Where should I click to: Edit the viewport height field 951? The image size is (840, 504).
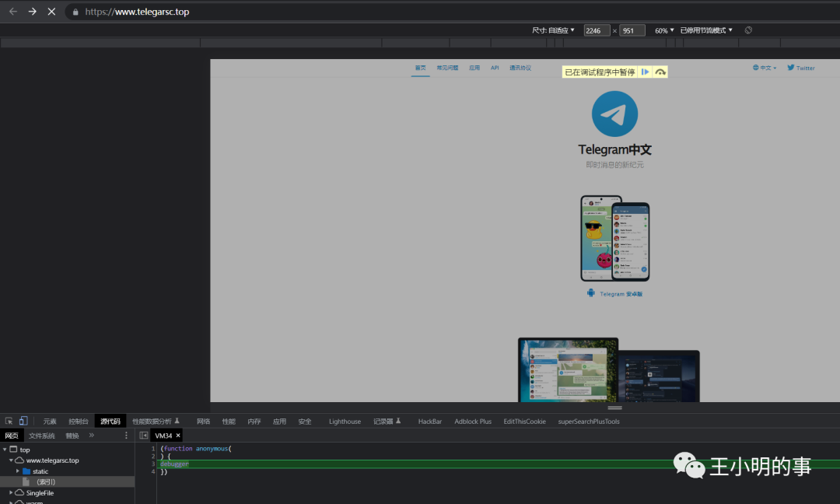632,30
